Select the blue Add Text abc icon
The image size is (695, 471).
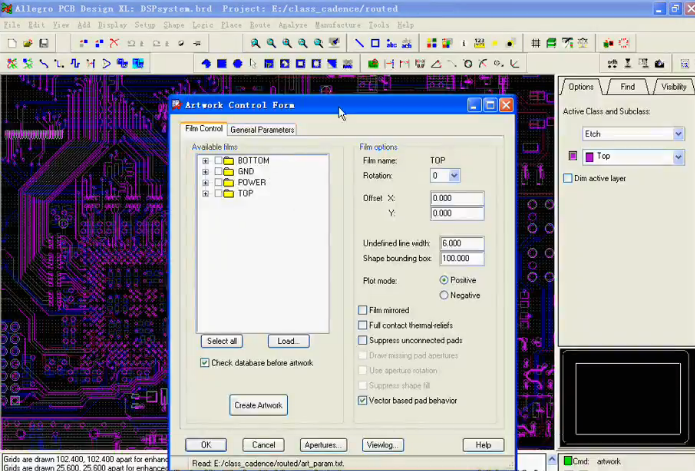(x=391, y=43)
